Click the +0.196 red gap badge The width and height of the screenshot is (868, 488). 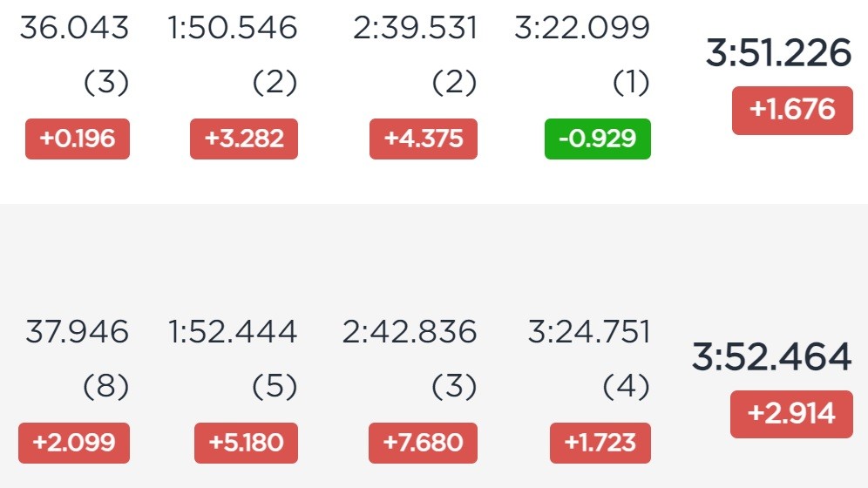point(78,139)
